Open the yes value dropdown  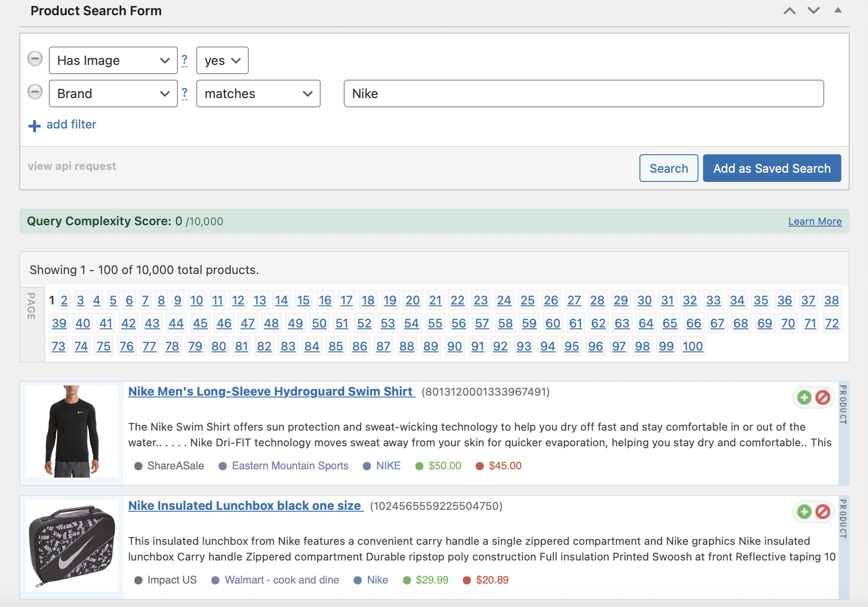[223, 60]
